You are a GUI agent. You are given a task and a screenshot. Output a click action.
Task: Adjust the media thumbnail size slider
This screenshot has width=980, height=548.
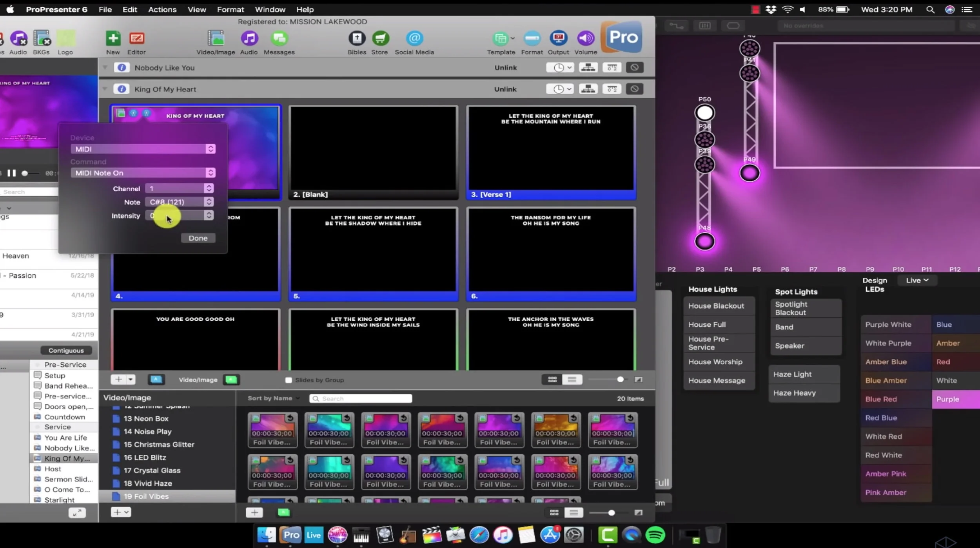tap(612, 513)
